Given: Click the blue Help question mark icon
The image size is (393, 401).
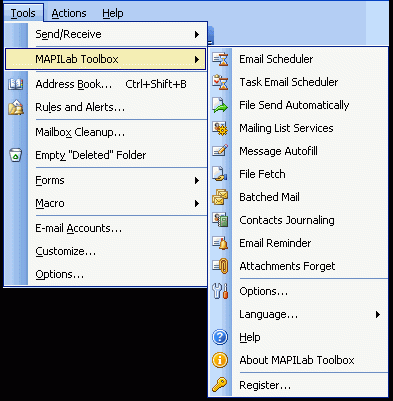Looking at the screenshot, I should click(220, 337).
